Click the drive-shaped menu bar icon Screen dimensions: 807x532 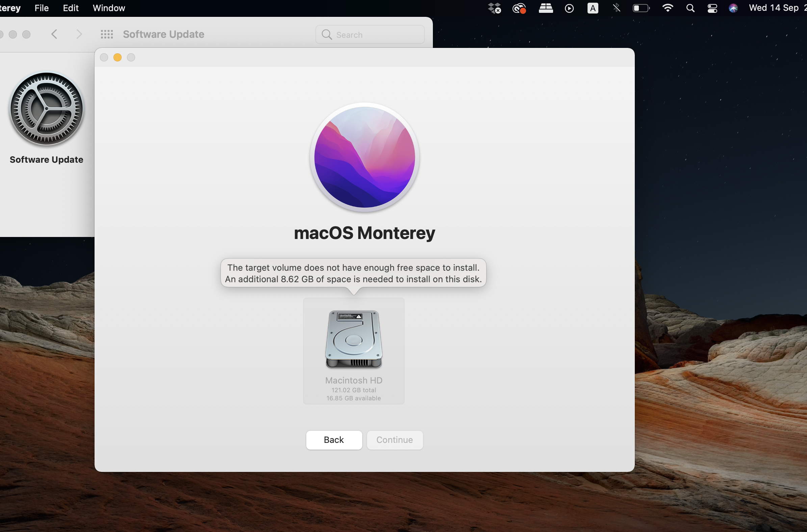[546, 8]
